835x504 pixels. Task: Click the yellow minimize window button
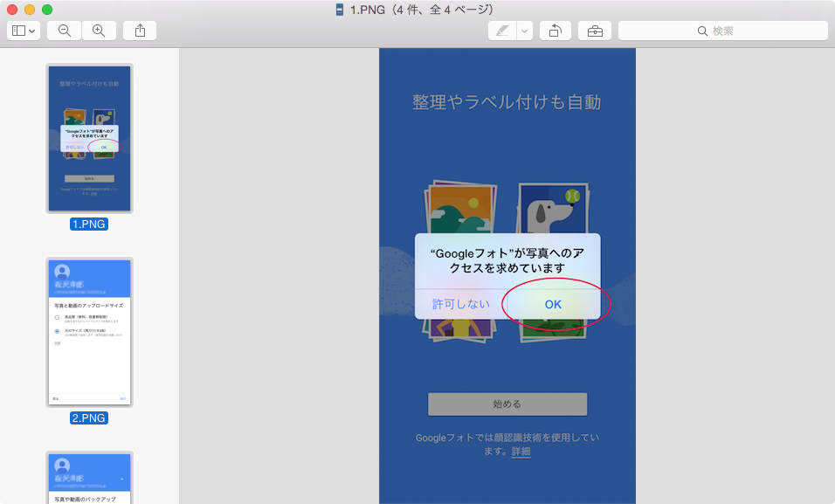[x=30, y=10]
